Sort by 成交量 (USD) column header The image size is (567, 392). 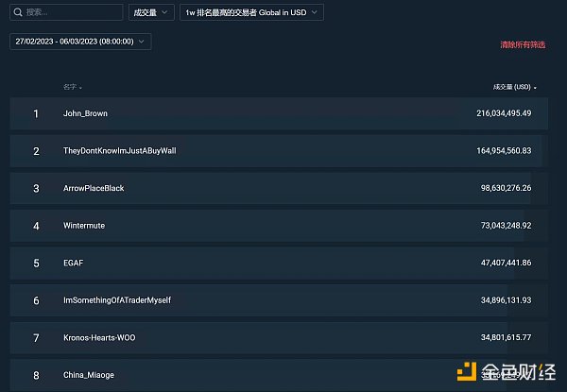point(511,87)
